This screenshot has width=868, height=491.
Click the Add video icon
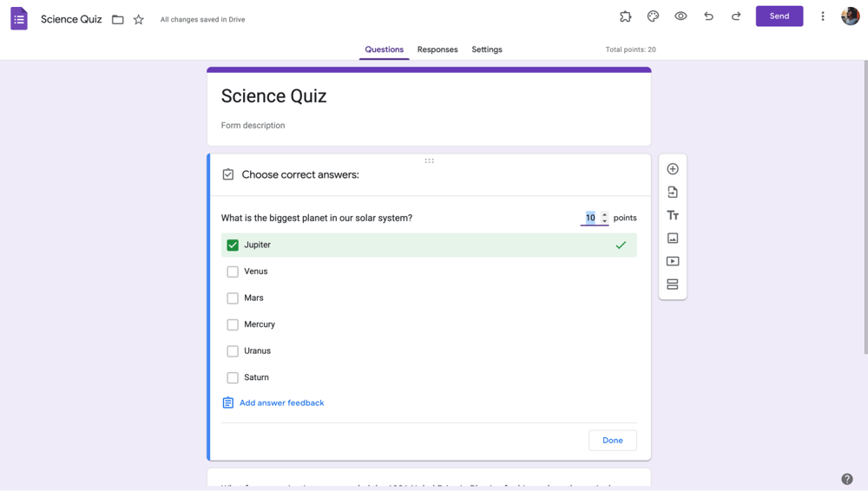(x=673, y=261)
